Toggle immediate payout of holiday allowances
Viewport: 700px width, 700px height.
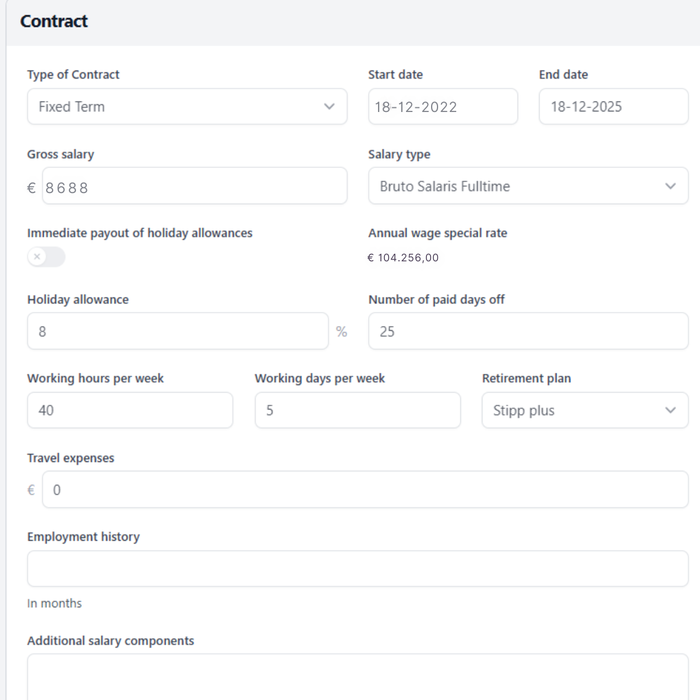pos(46,257)
